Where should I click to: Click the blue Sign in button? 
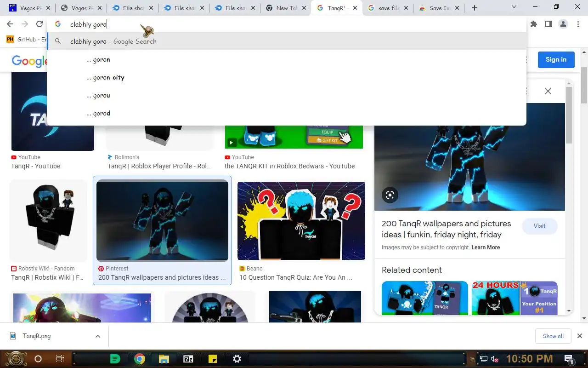coord(556,59)
